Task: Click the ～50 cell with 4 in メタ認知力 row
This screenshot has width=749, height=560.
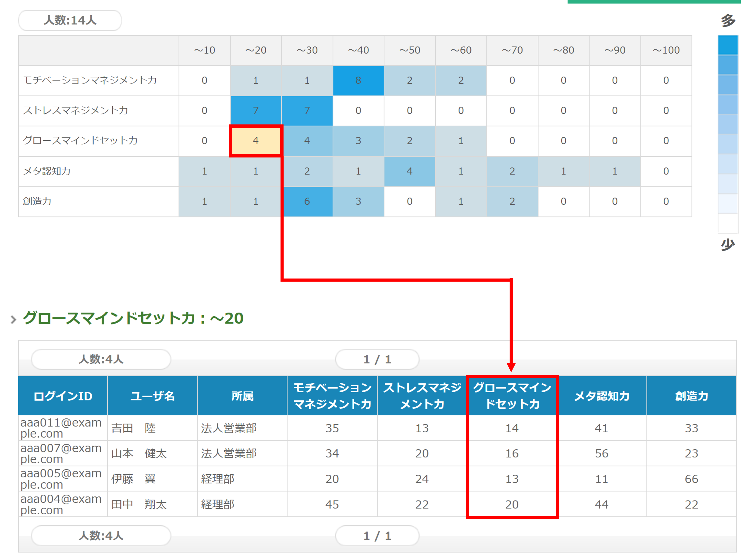Action: point(409,171)
